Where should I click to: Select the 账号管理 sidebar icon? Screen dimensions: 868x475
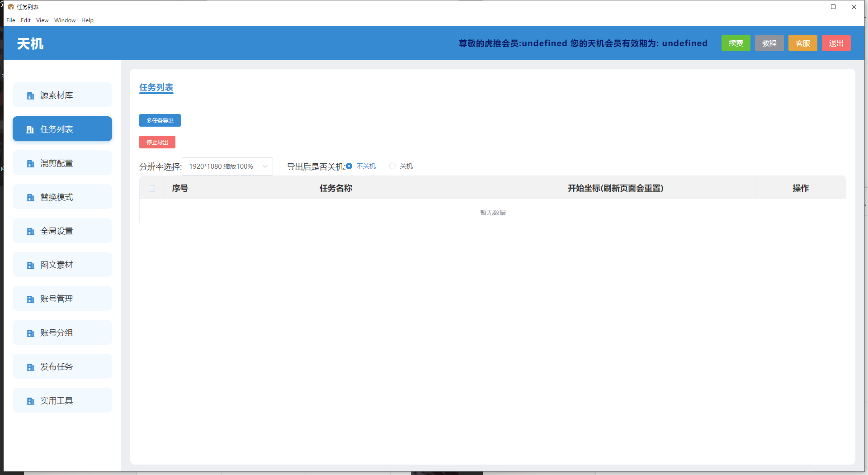coord(30,299)
